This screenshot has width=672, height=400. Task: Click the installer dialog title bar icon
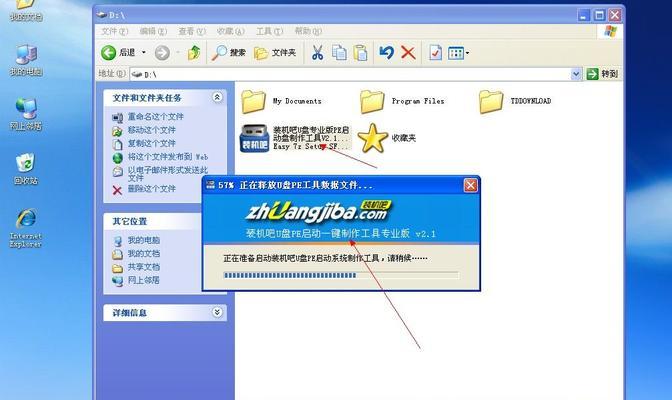tap(210, 185)
